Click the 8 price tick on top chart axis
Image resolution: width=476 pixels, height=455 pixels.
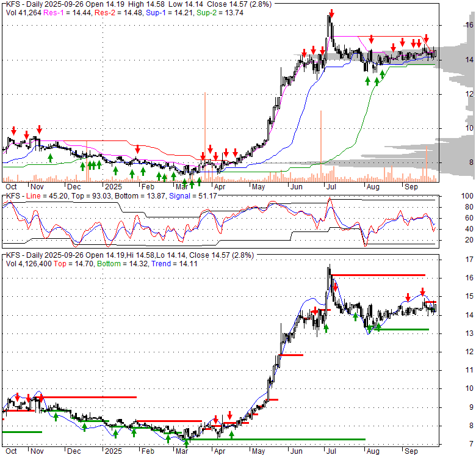tap(471, 162)
